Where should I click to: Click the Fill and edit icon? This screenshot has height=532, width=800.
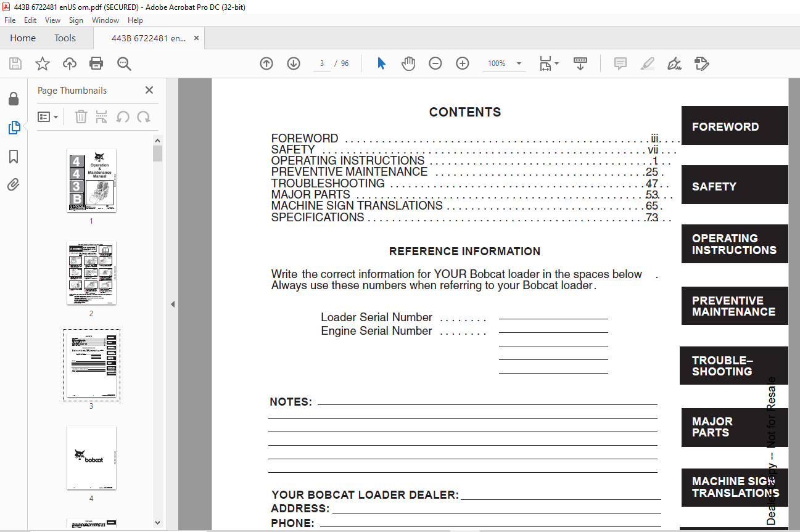coord(701,63)
